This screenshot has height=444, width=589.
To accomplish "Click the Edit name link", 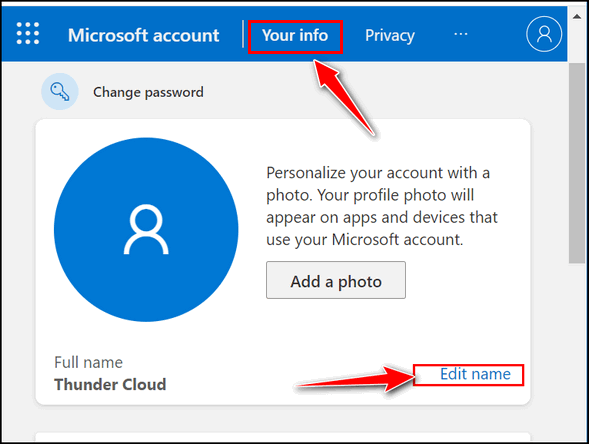I will click(x=475, y=374).
